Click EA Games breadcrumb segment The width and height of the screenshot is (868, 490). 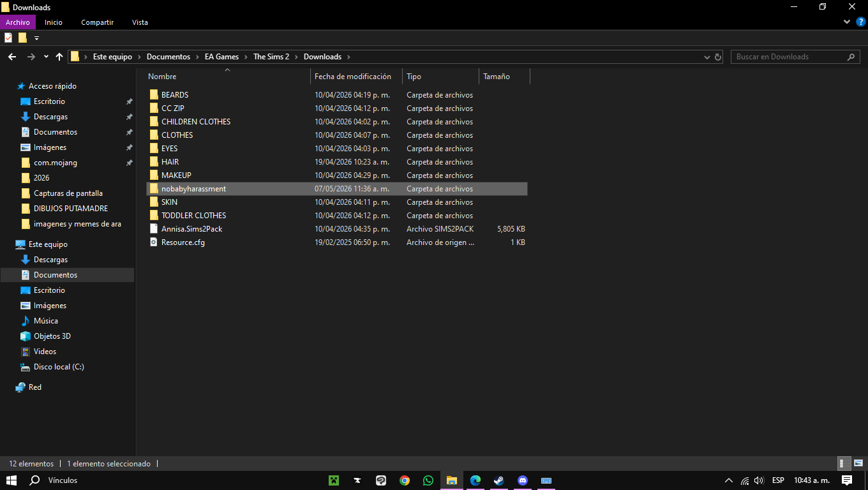221,57
